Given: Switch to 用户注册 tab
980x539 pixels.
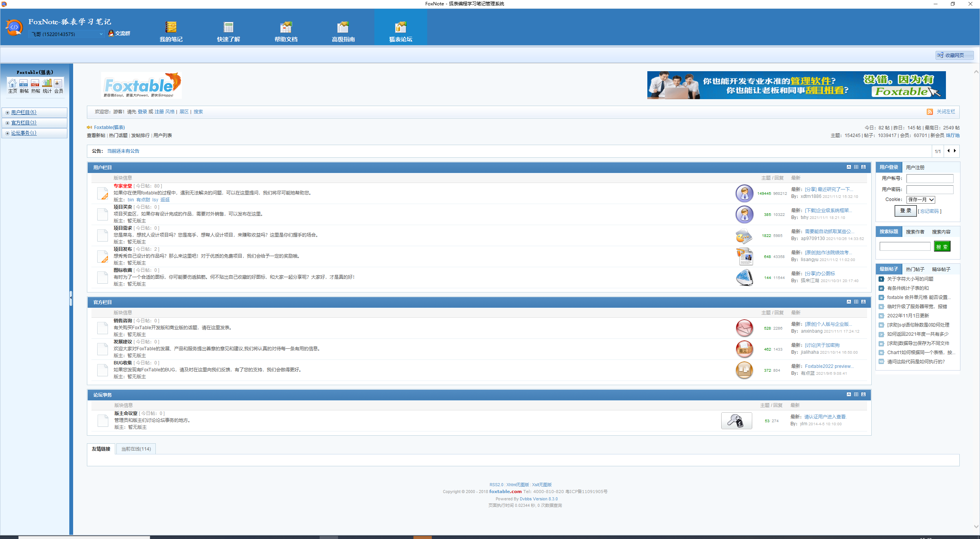Looking at the screenshot, I should (x=915, y=167).
